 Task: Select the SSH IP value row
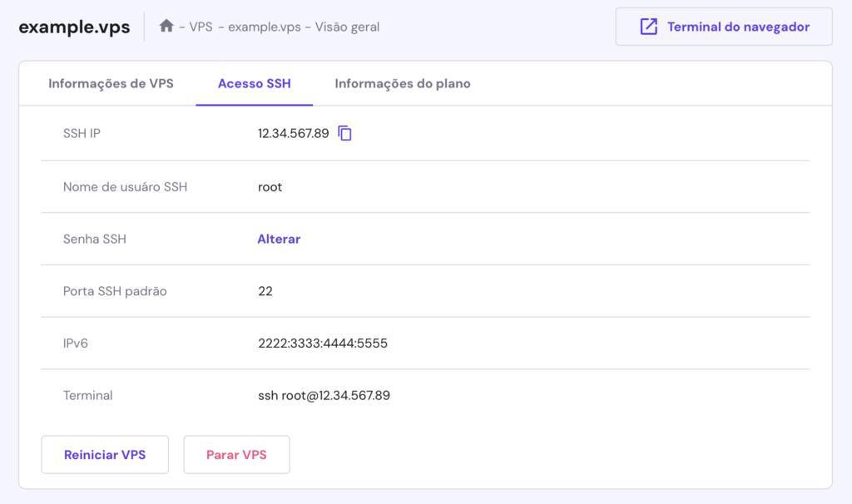[x=295, y=131]
